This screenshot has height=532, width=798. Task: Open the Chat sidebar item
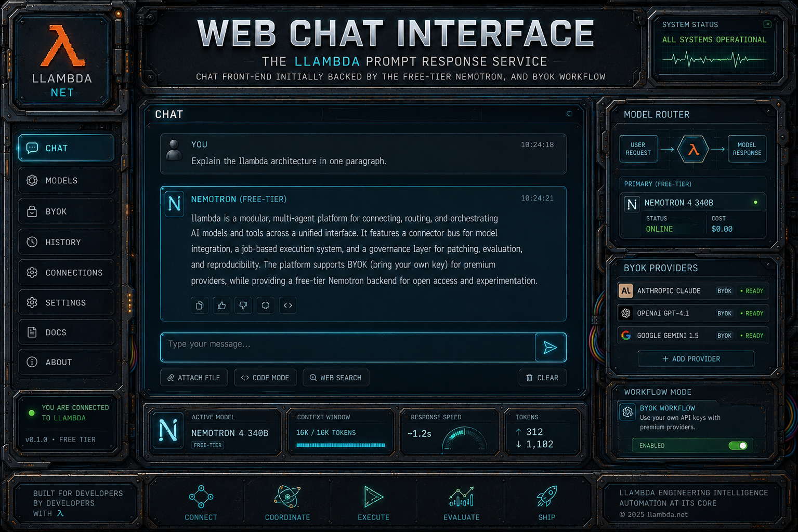tap(66, 148)
